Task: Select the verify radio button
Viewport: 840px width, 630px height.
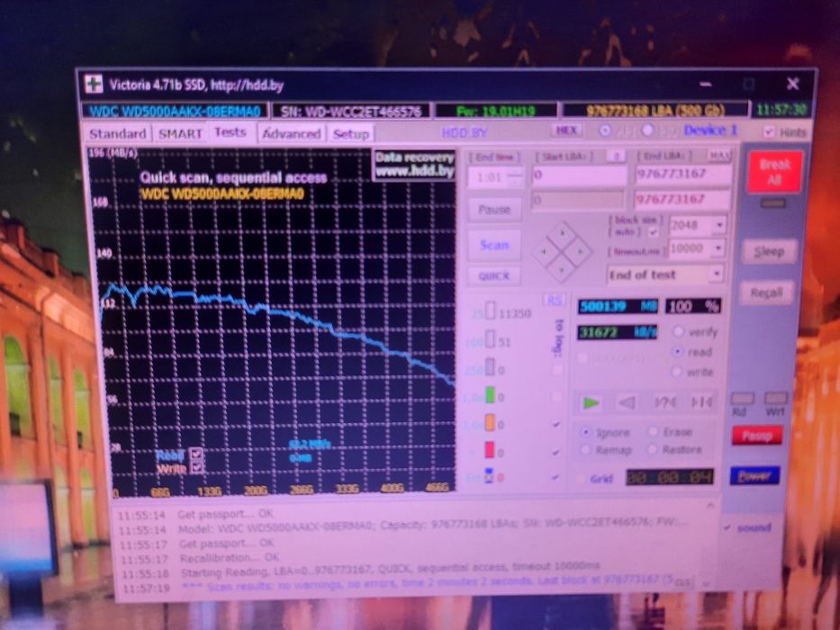Action: pos(678,331)
